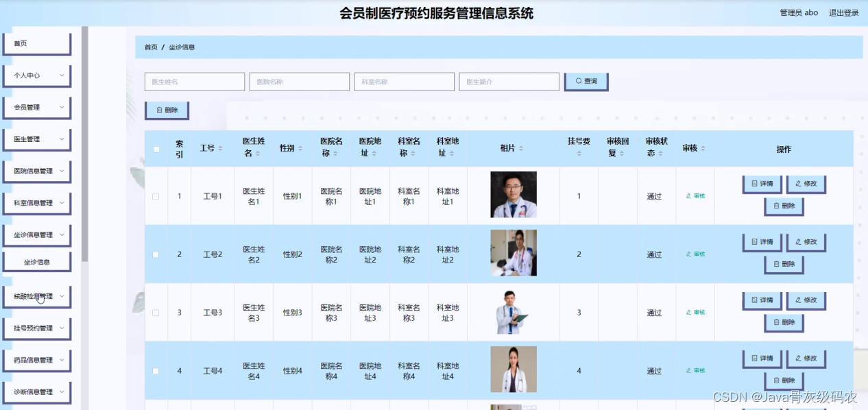The height and width of the screenshot is (410, 868).
Task: Click 修改 for row 工号3
Action: click(x=806, y=301)
